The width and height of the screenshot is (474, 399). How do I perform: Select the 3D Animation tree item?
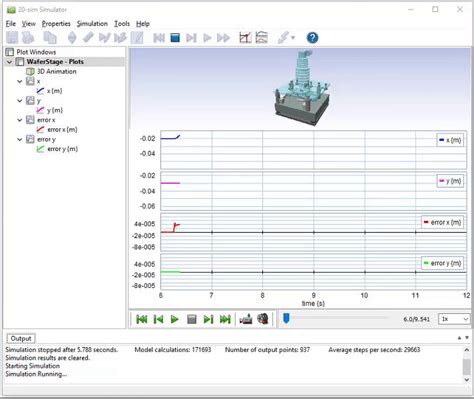tap(56, 71)
